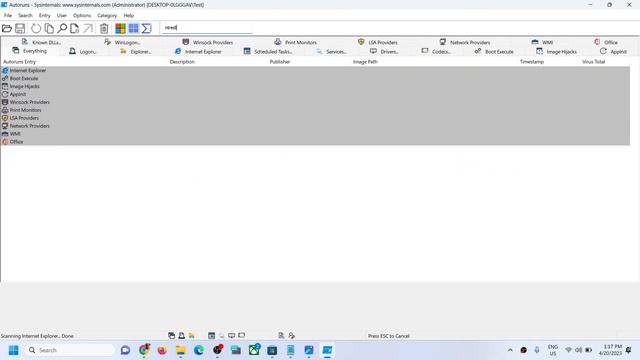Switch to the Codecs tab
640x360 pixels.
(x=436, y=51)
